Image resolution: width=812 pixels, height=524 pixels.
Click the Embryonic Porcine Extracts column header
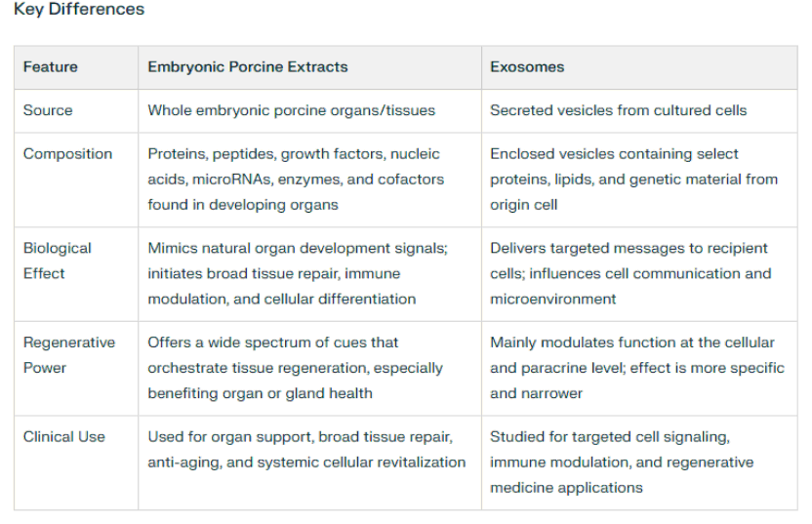pyautogui.click(x=248, y=67)
